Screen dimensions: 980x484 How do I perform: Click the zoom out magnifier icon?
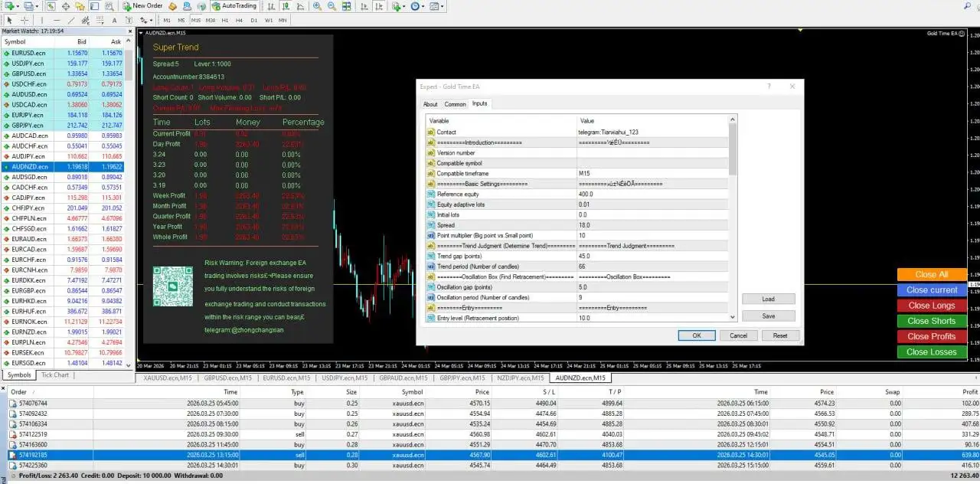(332, 6)
